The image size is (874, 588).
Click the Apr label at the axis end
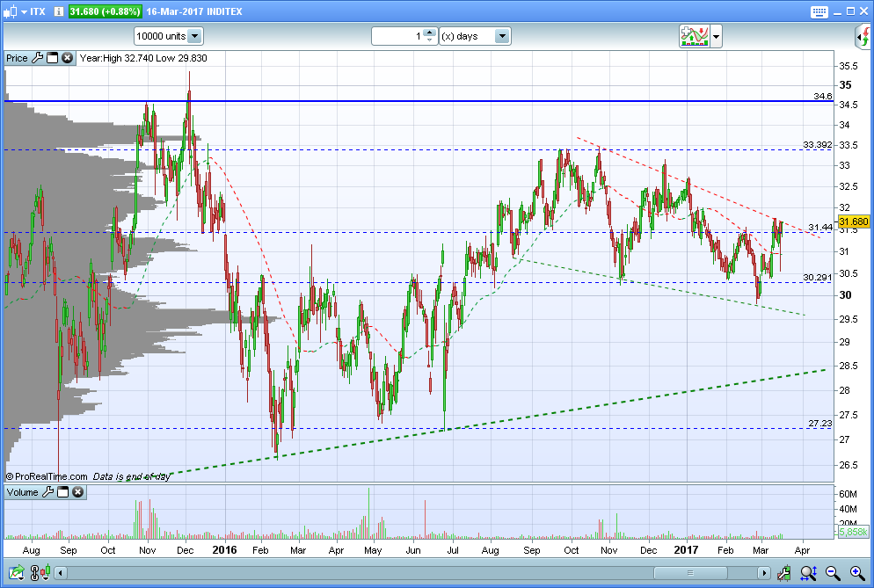(x=802, y=550)
